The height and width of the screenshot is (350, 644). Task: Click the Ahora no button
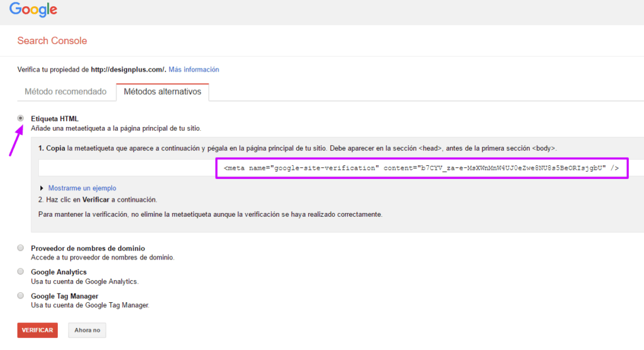(x=87, y=331)
